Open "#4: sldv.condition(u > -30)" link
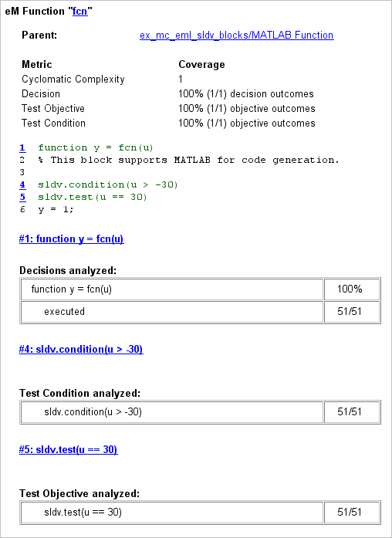Screen dimensions: 392x538 81,350
